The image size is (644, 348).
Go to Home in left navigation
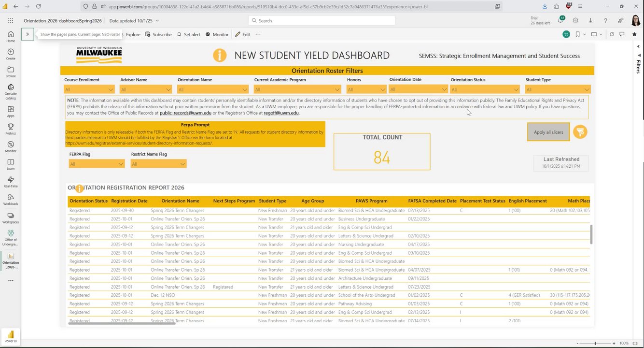(11, 37)
